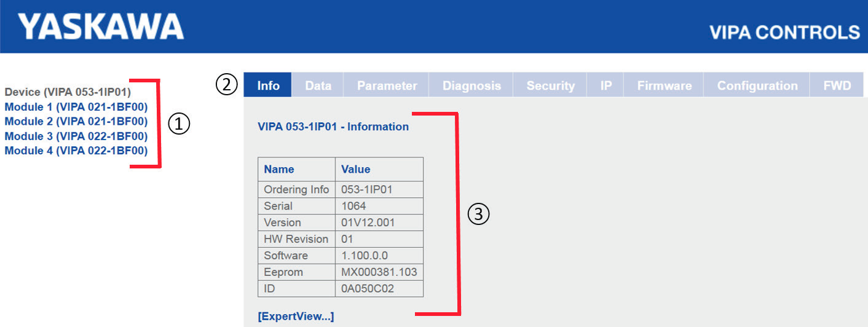Click the HW Revision row label
This screenshot has height=327, width=868.
tap(296, 239)
